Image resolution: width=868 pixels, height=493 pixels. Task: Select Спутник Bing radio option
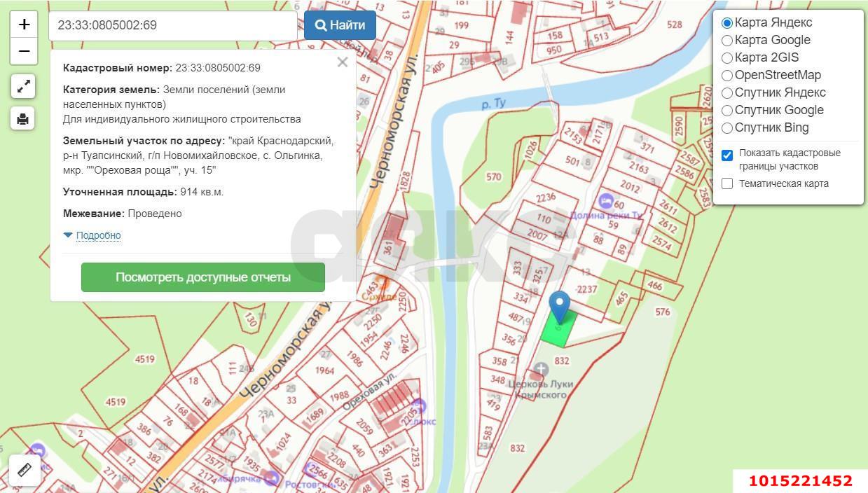click(x=727, y=128)
